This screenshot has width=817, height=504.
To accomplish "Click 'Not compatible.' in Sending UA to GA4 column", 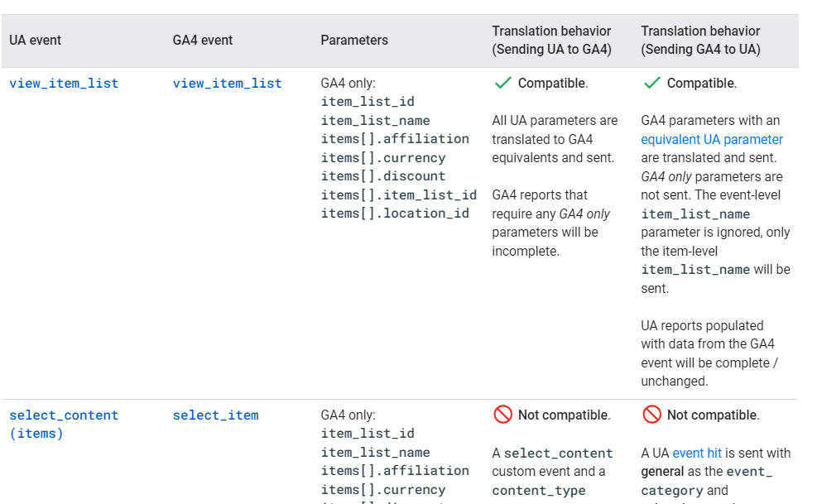I will [x=565, y=415].
